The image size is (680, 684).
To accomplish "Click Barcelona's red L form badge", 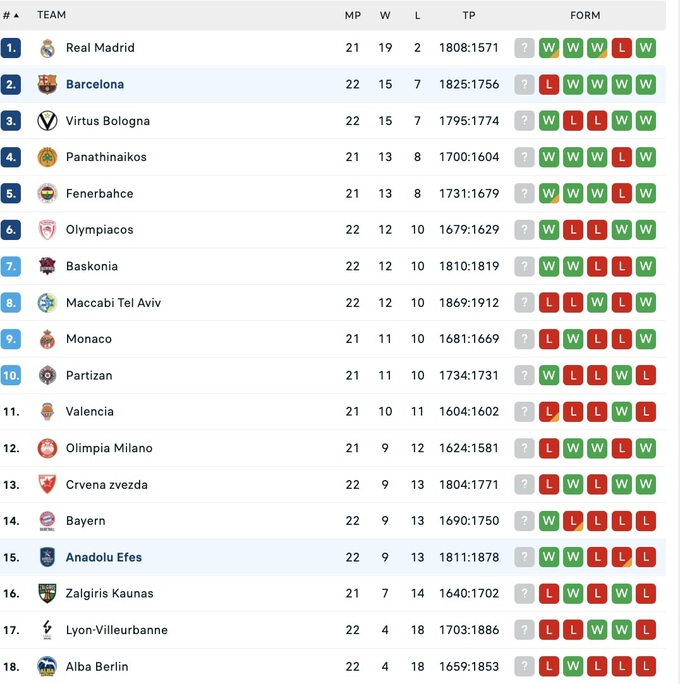I will click(x=548, y=84).
